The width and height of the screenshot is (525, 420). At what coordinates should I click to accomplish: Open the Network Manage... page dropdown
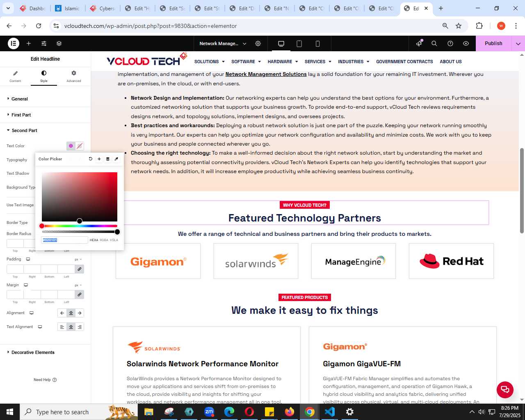[x=223, y=43]
